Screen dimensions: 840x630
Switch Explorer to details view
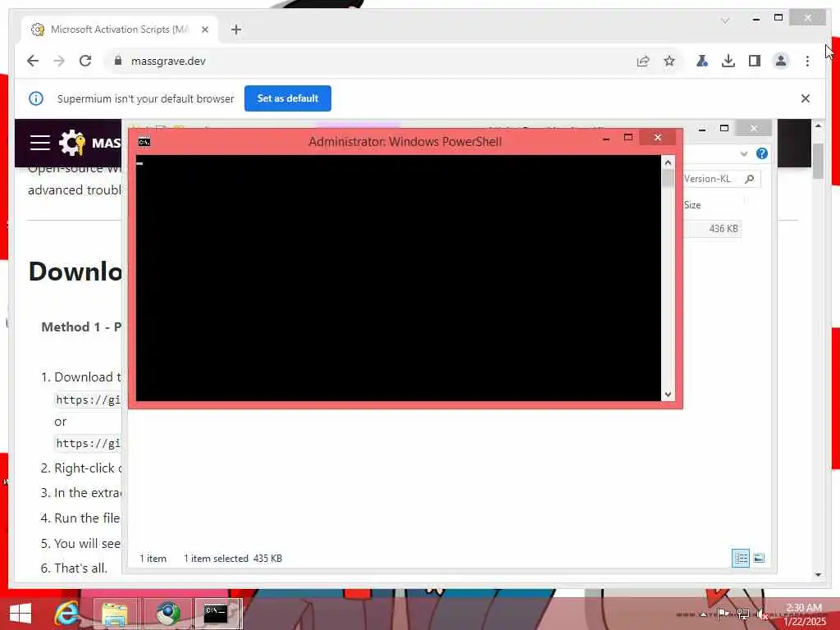(741, 558)
